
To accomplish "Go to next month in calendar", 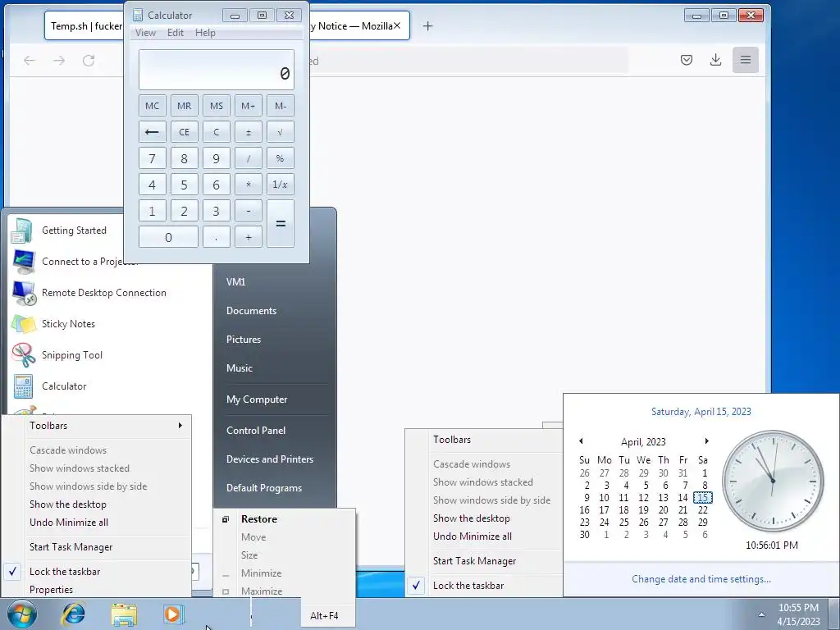I will pyautogui.click(x=706, y=441).
